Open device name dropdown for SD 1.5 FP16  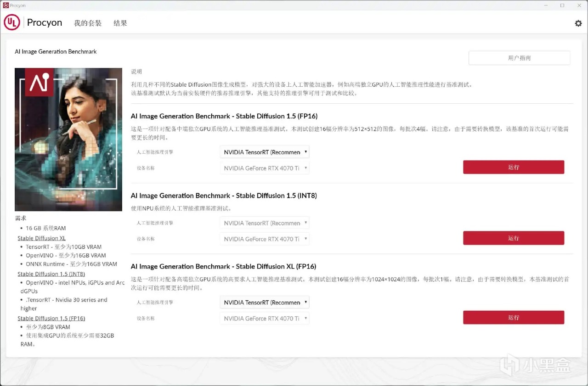click(x=265, y=168)
